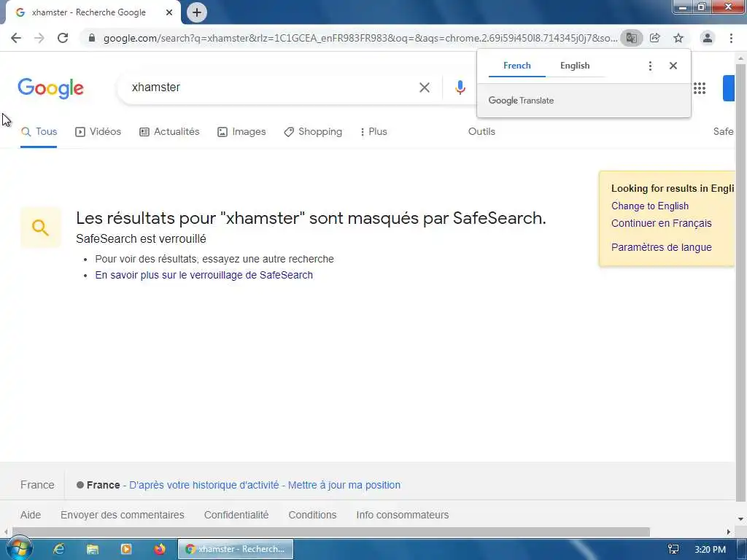Open En savoir plus sur le verrouillage link

pyautogui.click(x=204, y=275)
